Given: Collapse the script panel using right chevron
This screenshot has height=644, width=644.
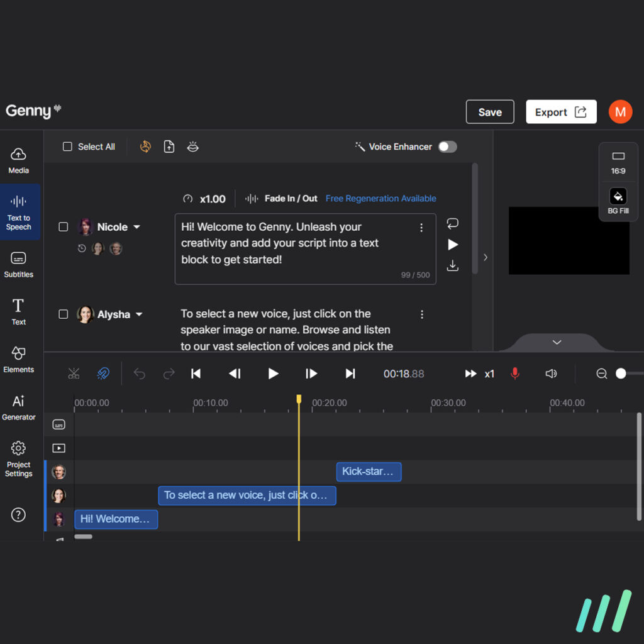Looking at the screenshot, I should pos(486,257).
